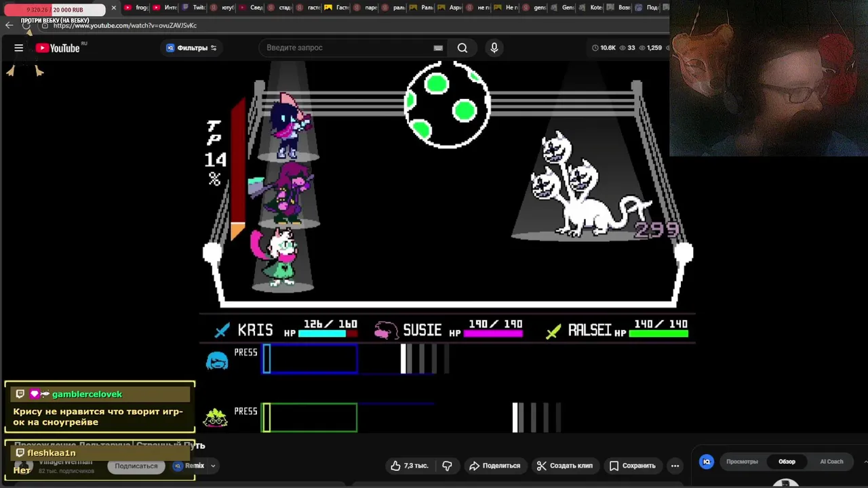Click the Подписаться subscribe button
Image resolution: width=868 pixels, height=488 pixels.
click(136, 466)
